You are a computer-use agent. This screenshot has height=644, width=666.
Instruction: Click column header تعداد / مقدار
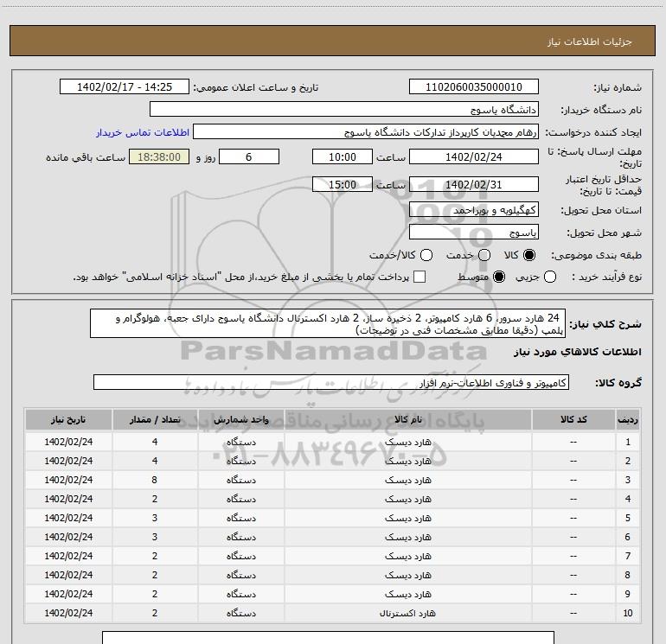click(155, 419)
